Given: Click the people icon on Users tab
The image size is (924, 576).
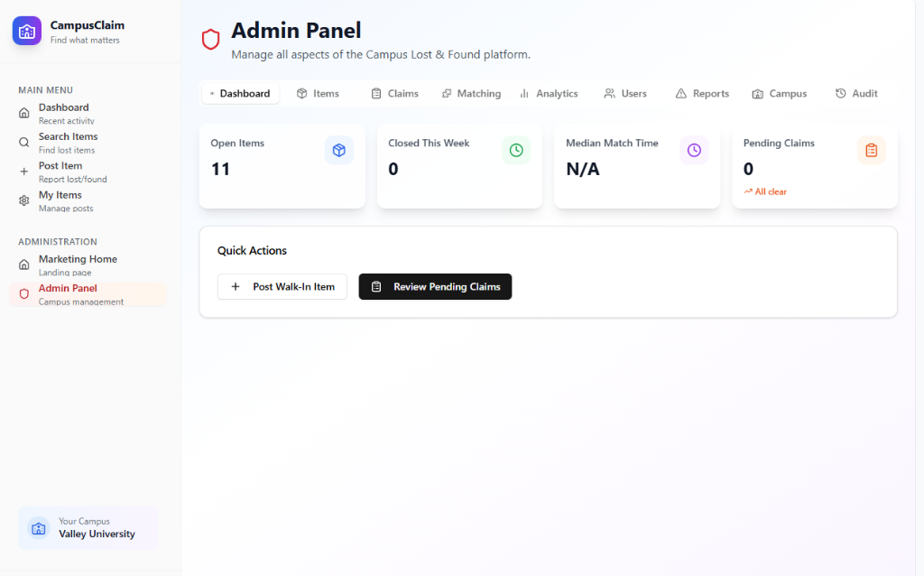Looking at the screenshot, I should click(x=609, y=93).
